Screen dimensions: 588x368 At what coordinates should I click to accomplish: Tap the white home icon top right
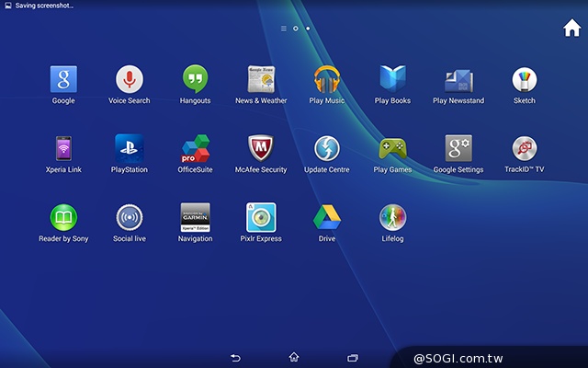pyautogui.click(x=571, y=28)
